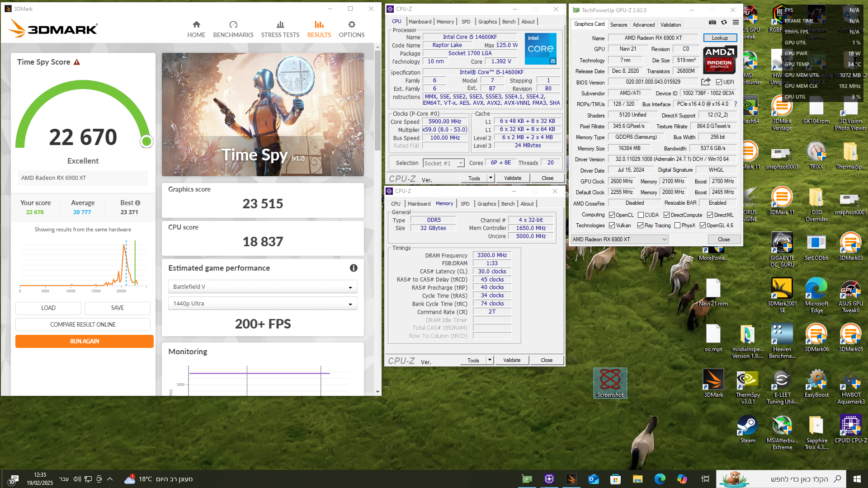
Task: Click the Time Spy benchmark thumbnail image
Action: (263, 115)
